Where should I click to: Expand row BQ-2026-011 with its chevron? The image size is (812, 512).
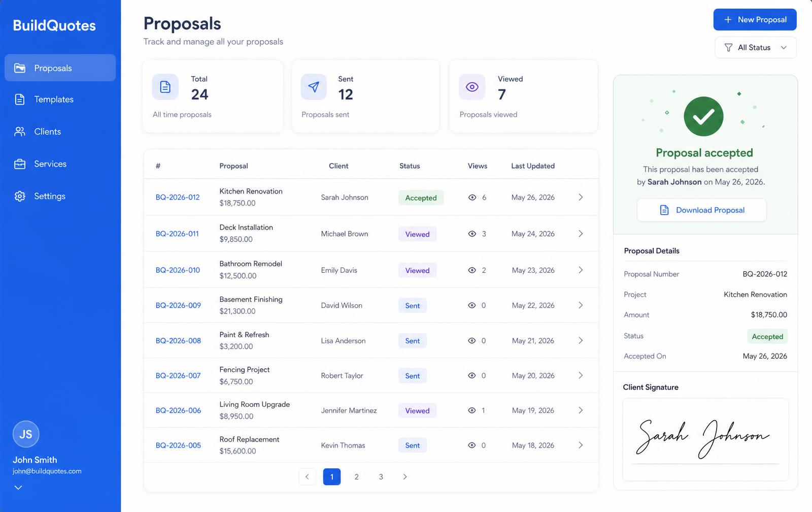coord(581,234)
